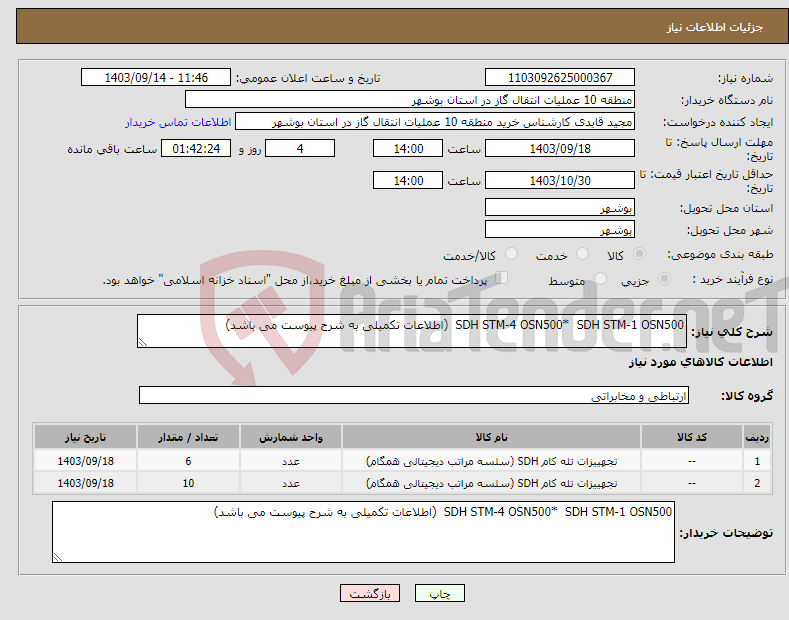Click the item name in row 2
The width and height of the screenshot is (789, 620).
tap(491, 483)
